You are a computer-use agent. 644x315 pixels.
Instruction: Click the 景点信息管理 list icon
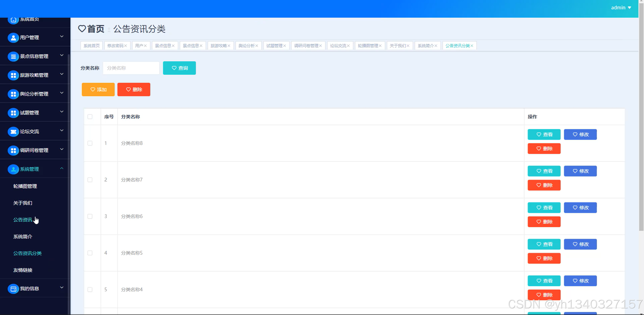13,57
